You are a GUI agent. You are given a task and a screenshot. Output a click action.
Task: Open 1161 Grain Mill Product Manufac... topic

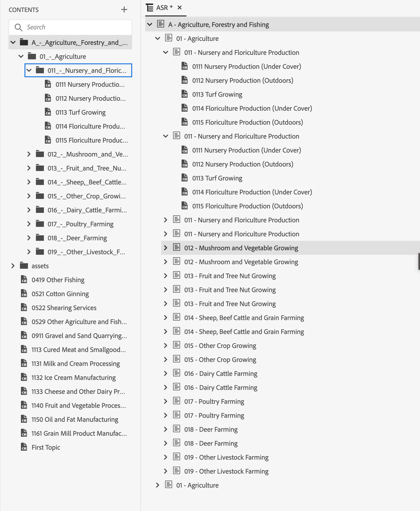pos(79,433)
